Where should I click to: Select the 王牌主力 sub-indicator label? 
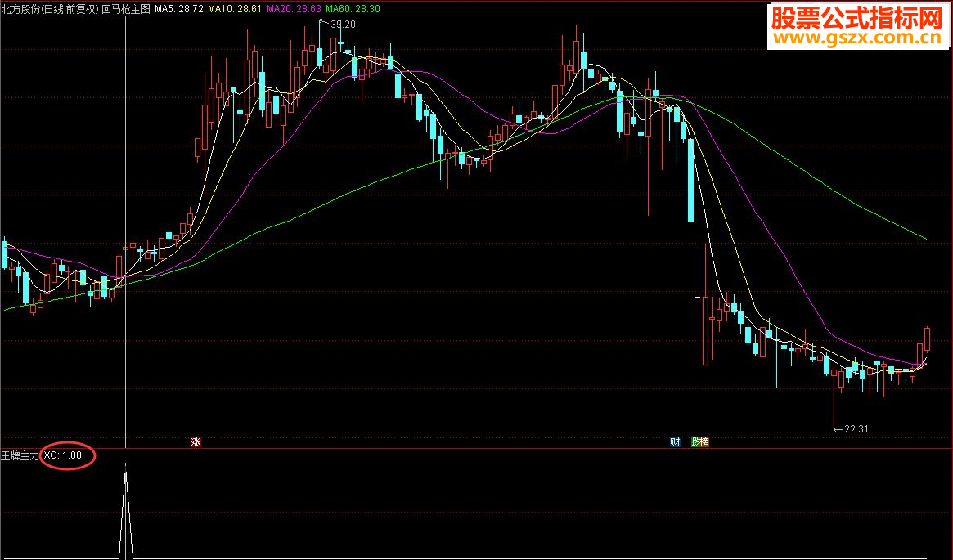click(x=20, y=455)
